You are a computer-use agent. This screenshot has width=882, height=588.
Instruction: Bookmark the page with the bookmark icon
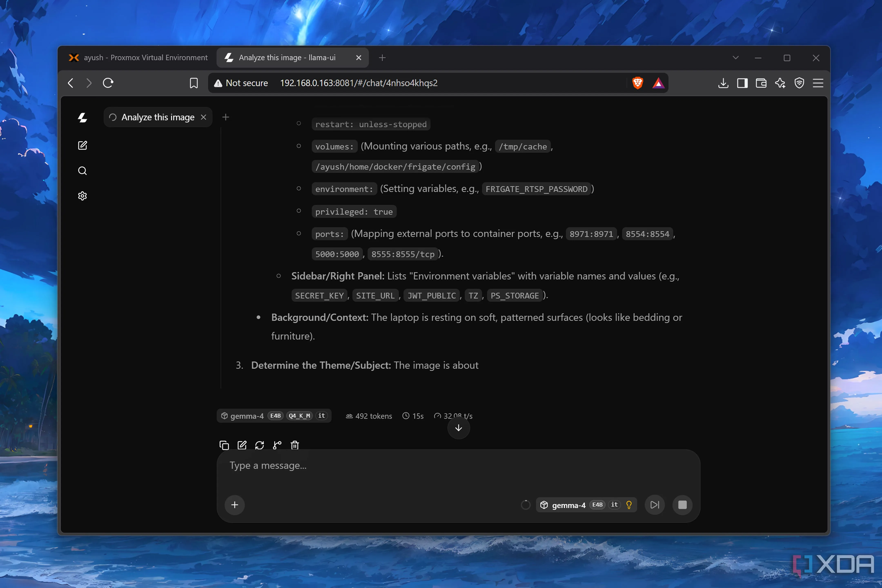pos(194,83)
